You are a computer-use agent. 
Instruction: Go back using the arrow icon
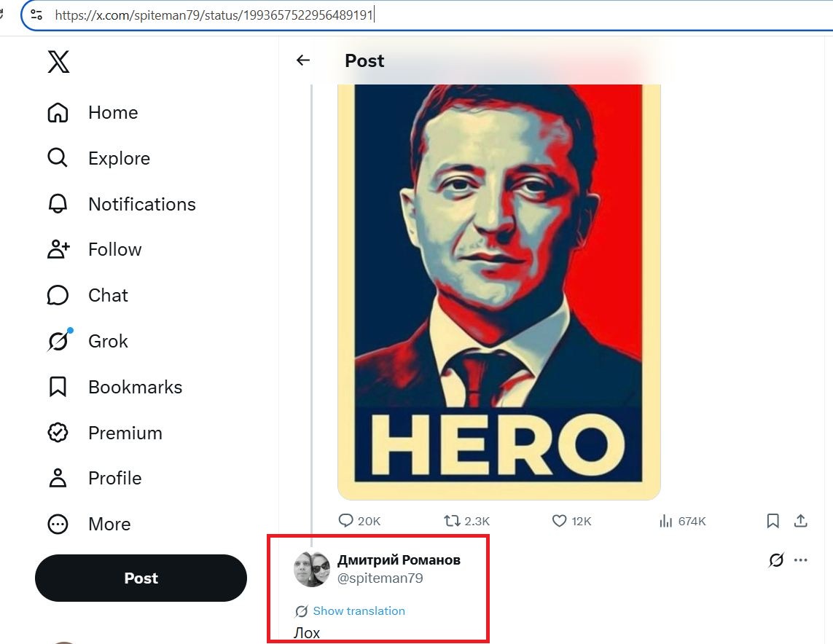303,60
